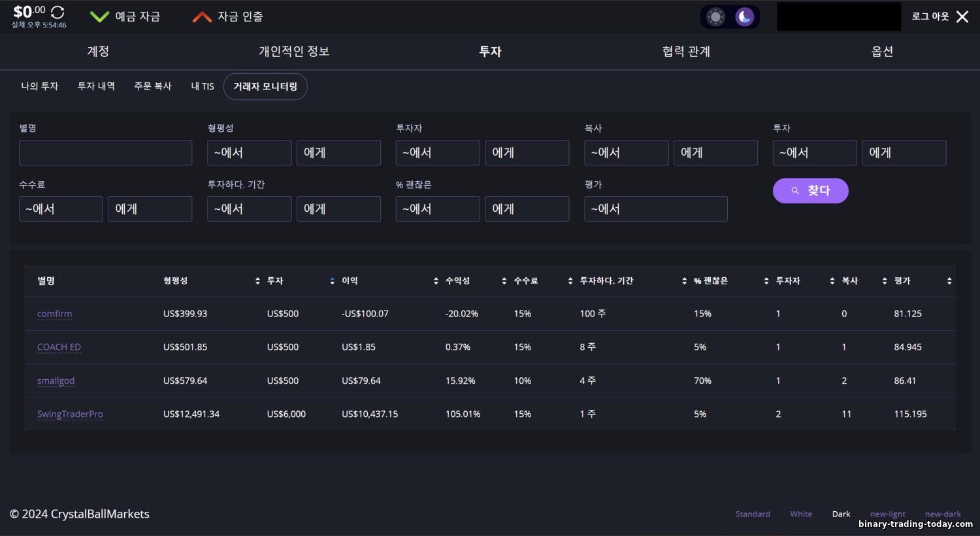This screenshot has width=980, height=536.
Task: Click the 예금 자금 deposit link
Action: pos(138,16)
